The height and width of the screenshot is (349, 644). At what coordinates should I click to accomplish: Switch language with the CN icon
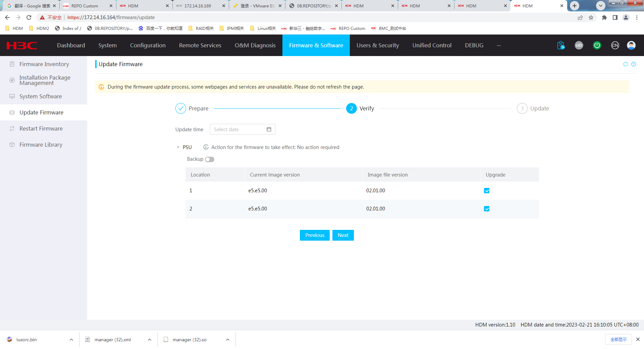[x=615, y=45]
